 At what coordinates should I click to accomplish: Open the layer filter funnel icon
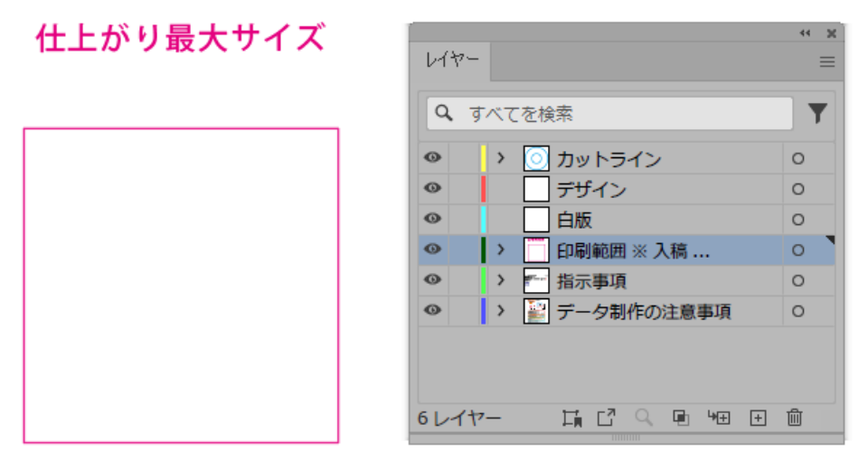817,113
